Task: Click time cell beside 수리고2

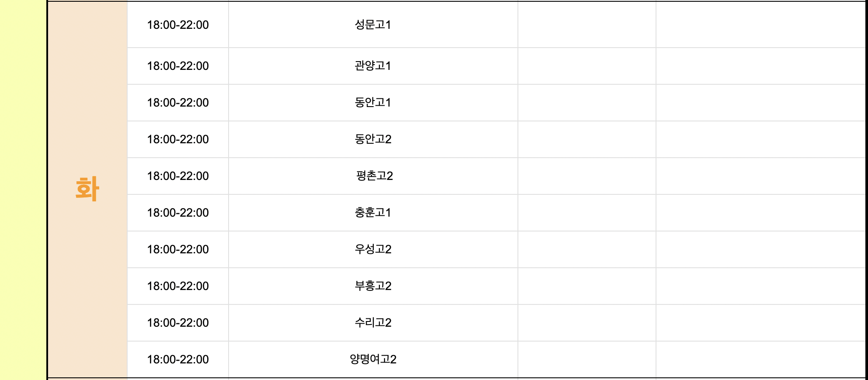Action: click(x=178, y=323)
